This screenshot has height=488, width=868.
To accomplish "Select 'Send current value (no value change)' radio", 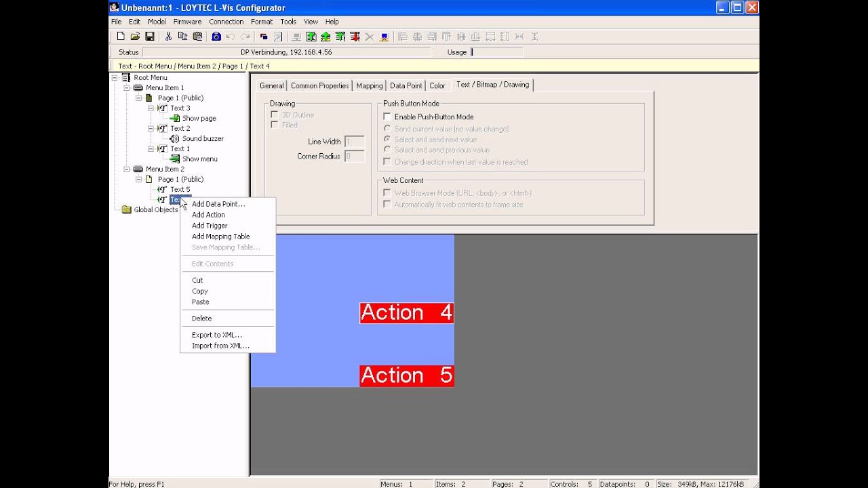I will tap(387, 129).
